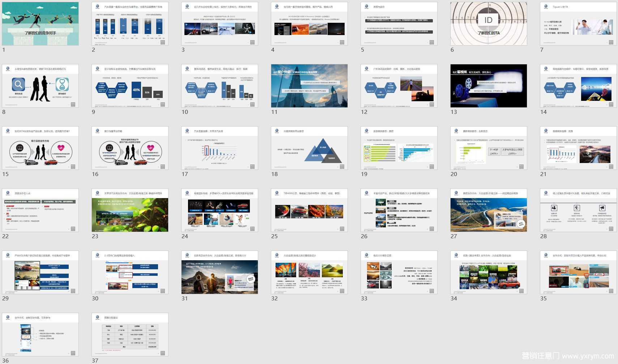Open slide 7 titled Tiguan L 的 TA

pos(578,23)
